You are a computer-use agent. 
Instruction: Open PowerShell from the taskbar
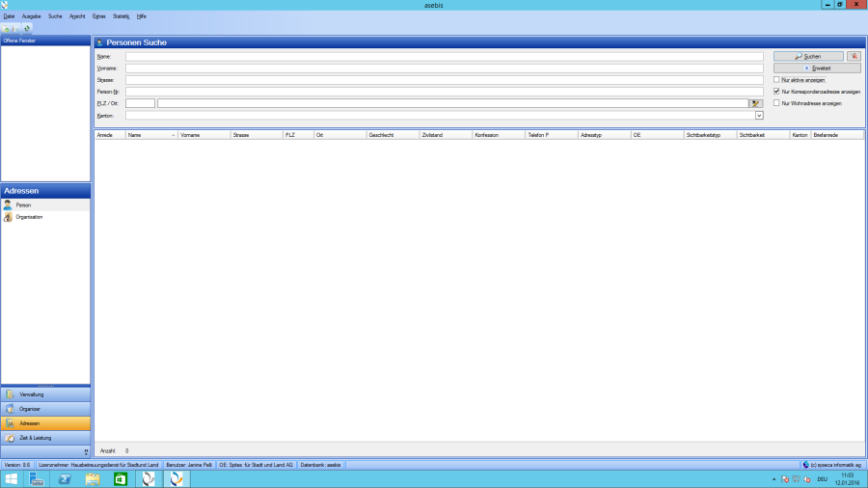click(x=65, y=478)
